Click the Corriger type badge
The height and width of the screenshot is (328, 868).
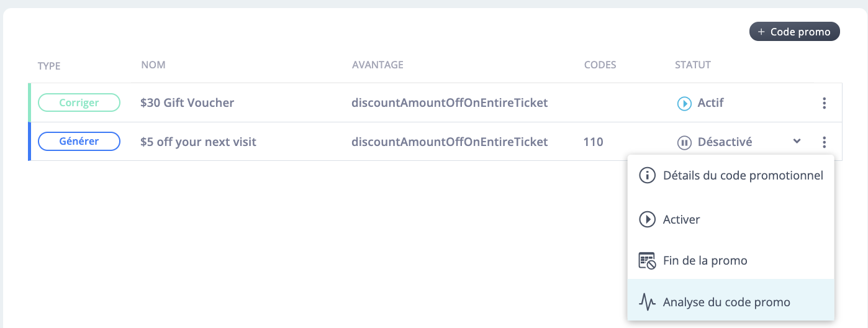click(79, 103)
